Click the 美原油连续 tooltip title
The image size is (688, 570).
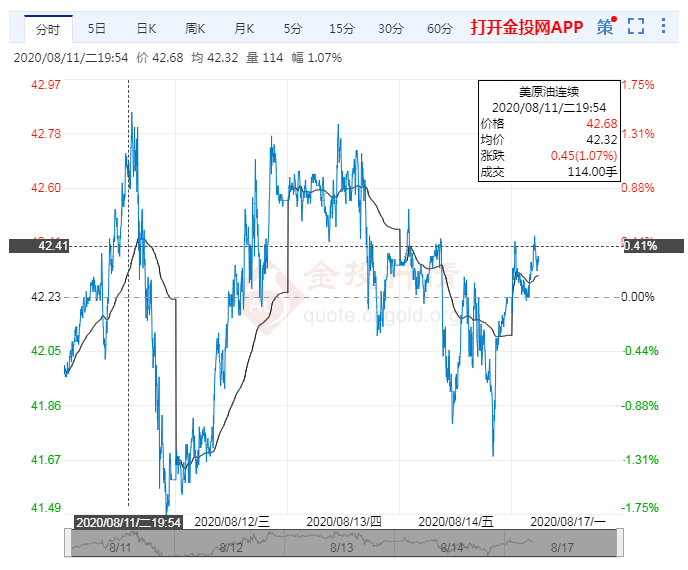549,90
